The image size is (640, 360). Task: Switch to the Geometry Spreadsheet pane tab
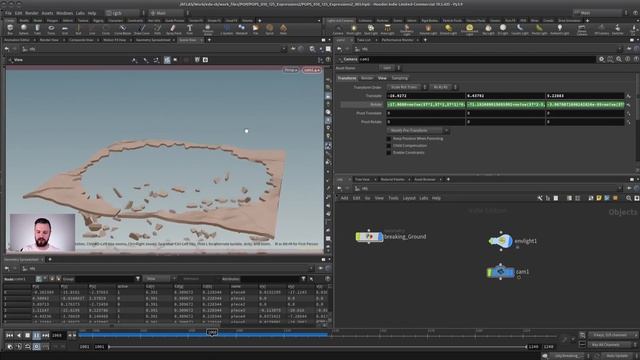(x=153, y=40)
